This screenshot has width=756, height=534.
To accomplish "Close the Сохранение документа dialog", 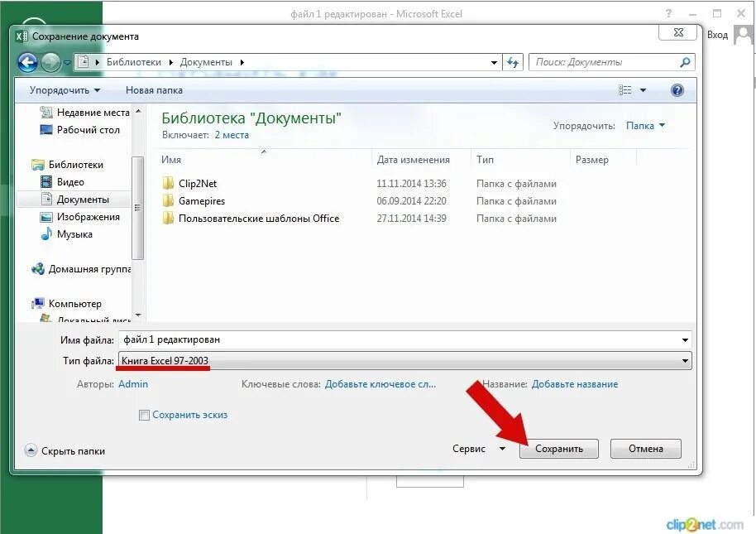I will 678,32.
